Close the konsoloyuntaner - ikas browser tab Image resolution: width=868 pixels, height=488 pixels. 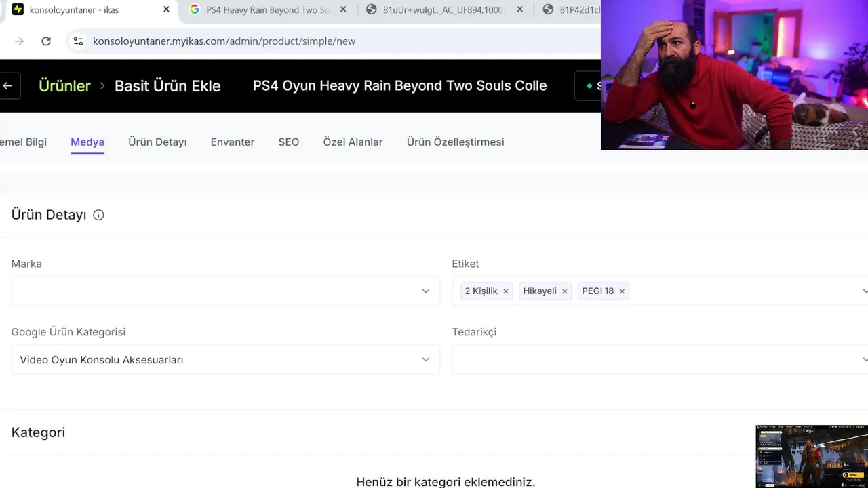point(166,9)
